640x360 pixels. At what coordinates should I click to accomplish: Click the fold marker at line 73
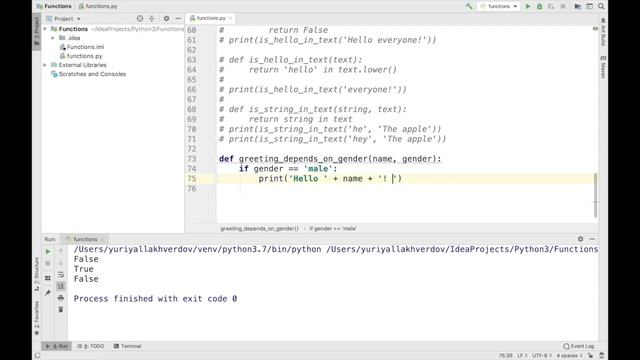coord(217,159)
